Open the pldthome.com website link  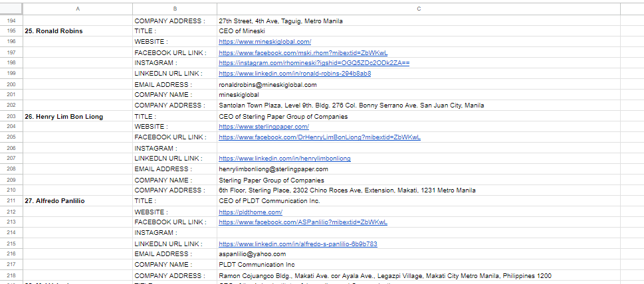[251, 212]
